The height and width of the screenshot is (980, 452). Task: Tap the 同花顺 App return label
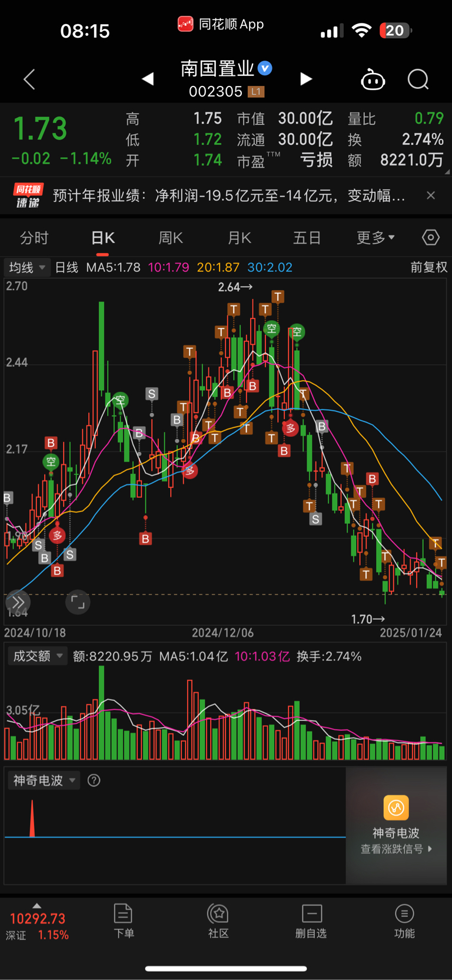[221, 24]
